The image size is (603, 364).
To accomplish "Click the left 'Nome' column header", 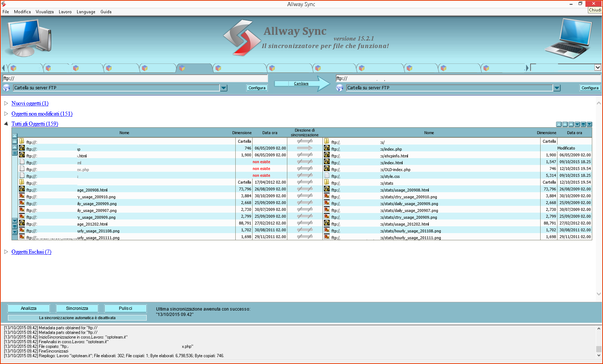I will pos(124,133).
